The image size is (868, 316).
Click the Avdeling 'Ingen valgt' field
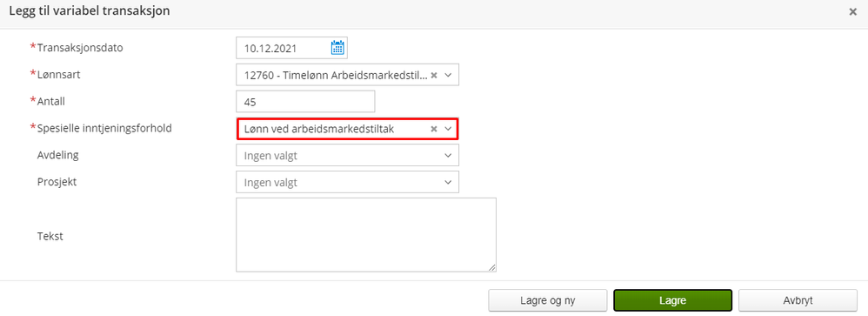tap(348, 156)
